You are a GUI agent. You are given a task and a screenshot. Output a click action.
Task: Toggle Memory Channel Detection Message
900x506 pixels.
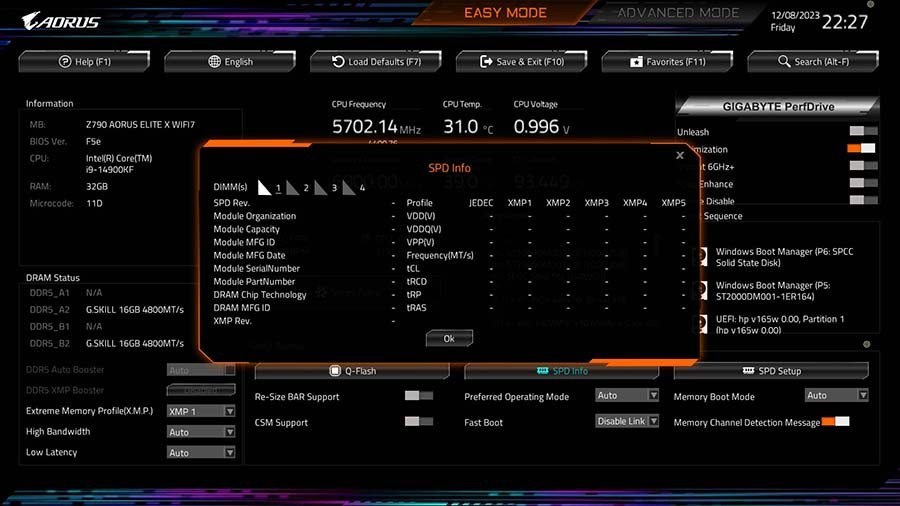click(835, 421)
